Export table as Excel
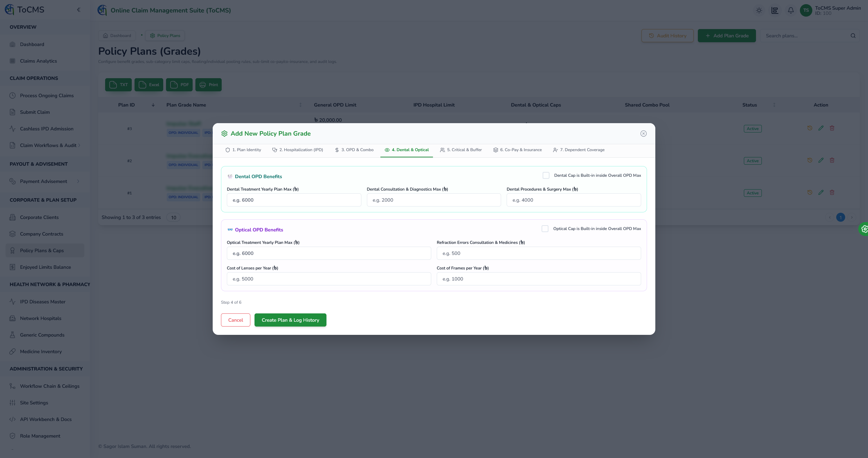868x458 pixels. click(149, 85)
